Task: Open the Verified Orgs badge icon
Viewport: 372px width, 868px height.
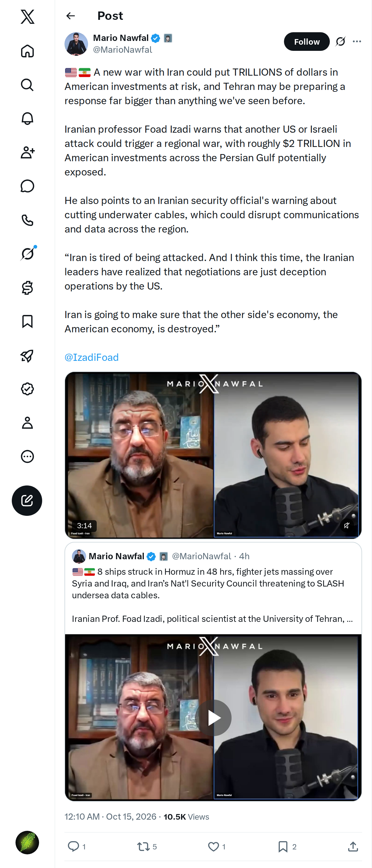Action: [x=27, y=389]
